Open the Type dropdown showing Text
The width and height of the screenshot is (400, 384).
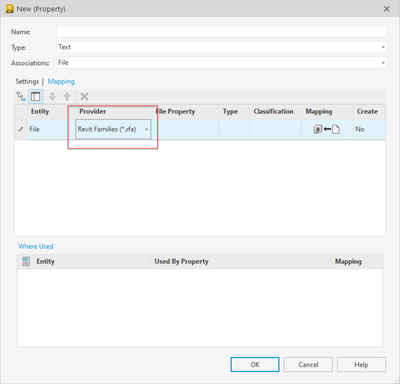coord(222,47)
